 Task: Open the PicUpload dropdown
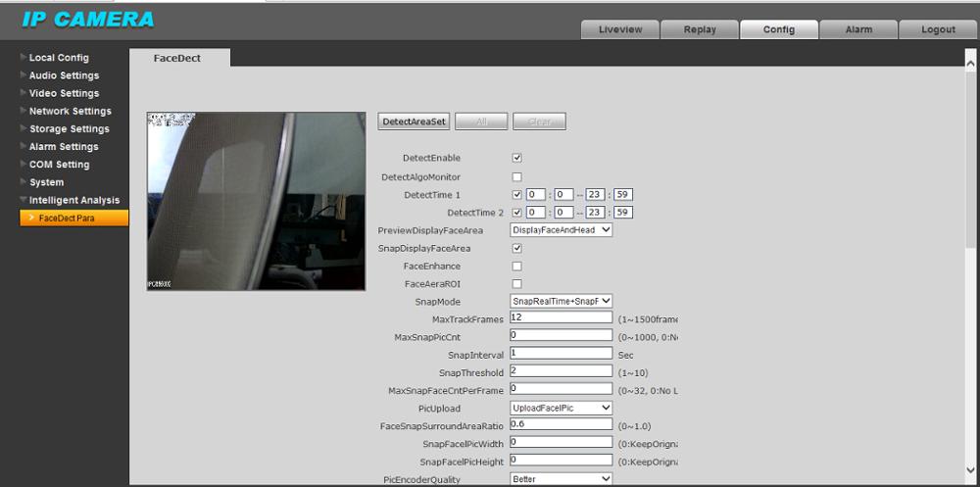coord(562,409)
